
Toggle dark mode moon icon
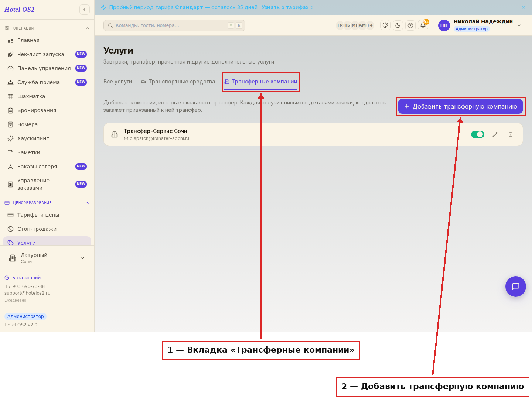pos(398,25)
